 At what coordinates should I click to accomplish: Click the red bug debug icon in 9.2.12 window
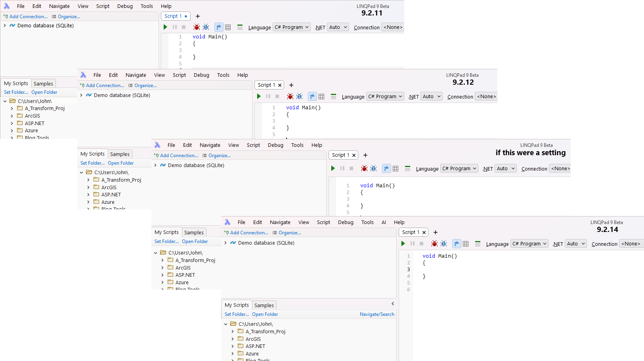coord(290,96)
